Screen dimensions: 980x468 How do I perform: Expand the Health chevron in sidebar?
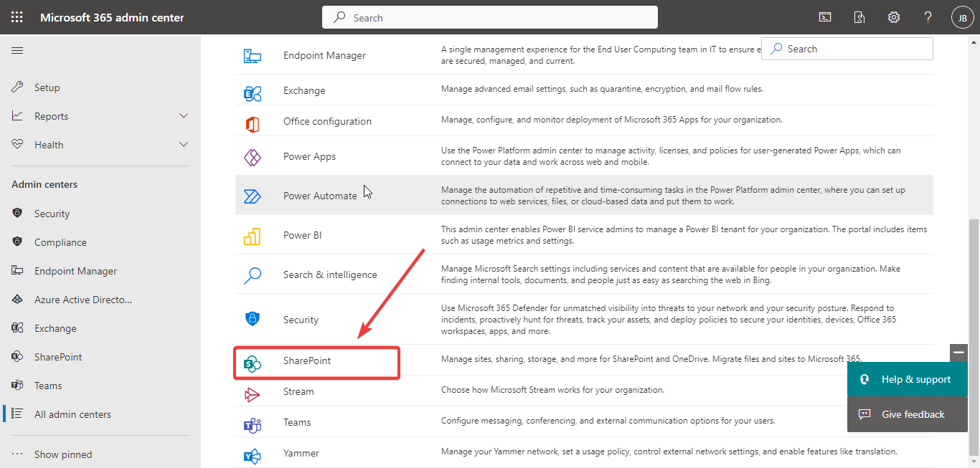click(x=184, y=144)
